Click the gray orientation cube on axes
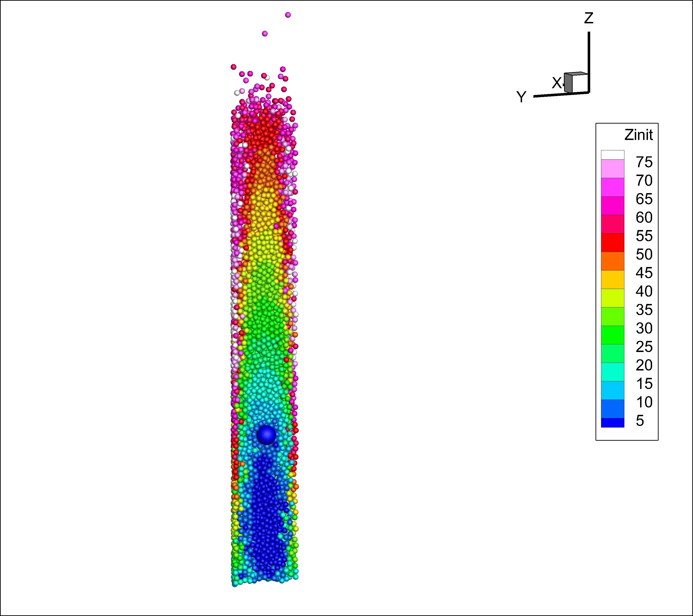 [x=576, y=82]
